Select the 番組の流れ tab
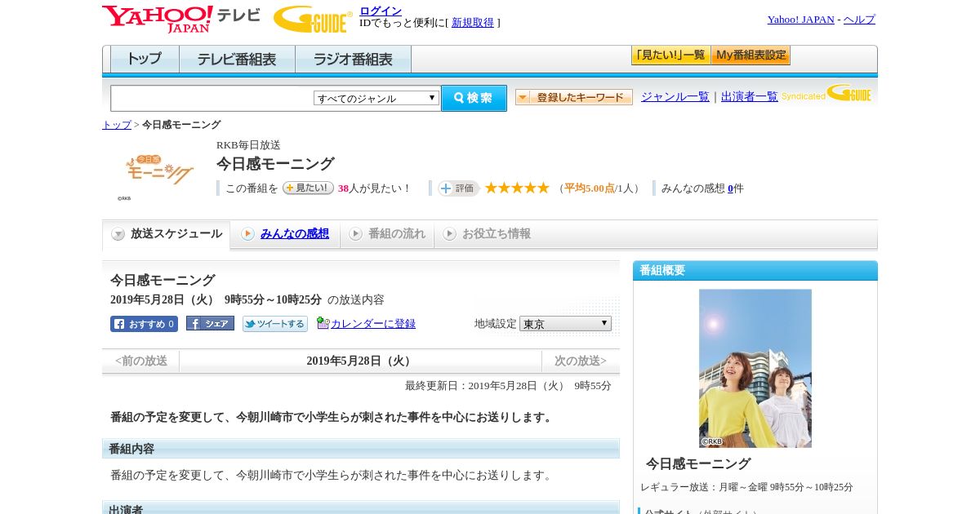 point(387,234)
